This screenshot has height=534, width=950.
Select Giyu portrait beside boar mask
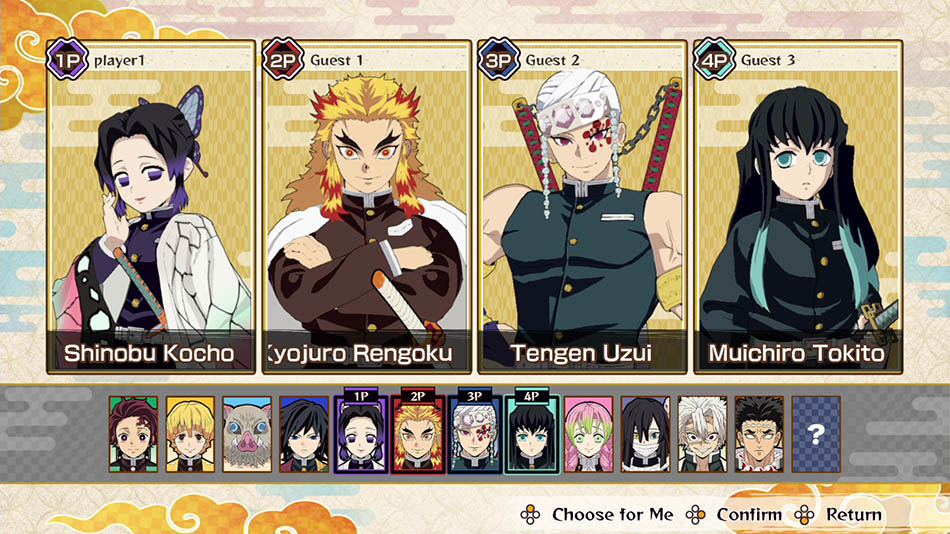coord(304,434)
